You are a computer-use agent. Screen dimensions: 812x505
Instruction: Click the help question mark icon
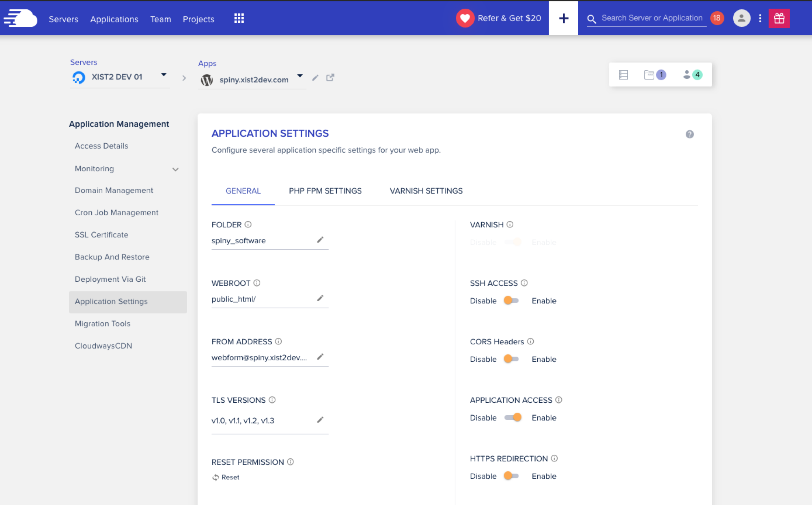(689, 134)
